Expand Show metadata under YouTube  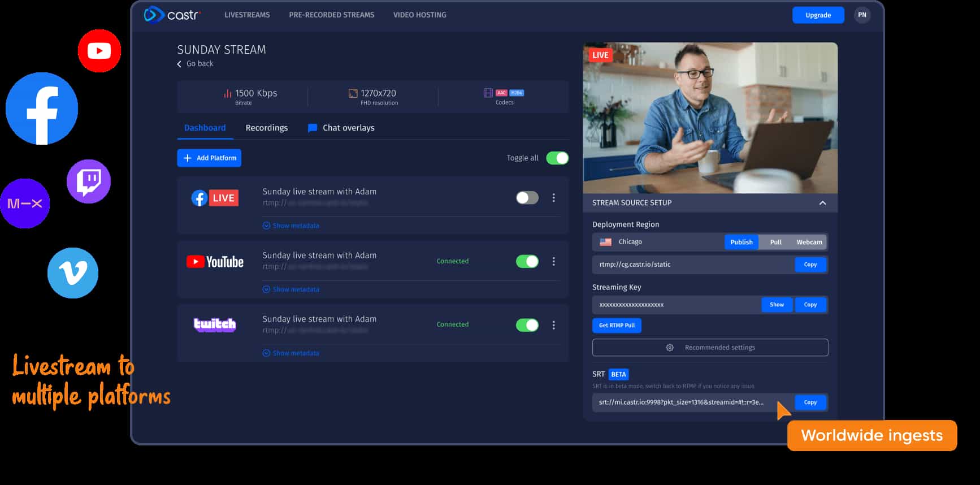tap(291, 289)
